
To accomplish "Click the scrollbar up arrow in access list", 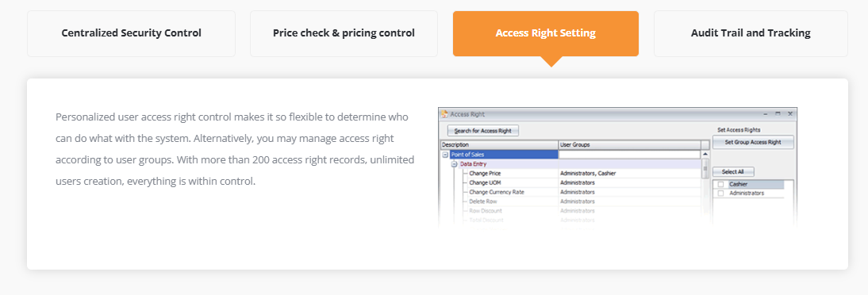I will [x=705, y=155].
